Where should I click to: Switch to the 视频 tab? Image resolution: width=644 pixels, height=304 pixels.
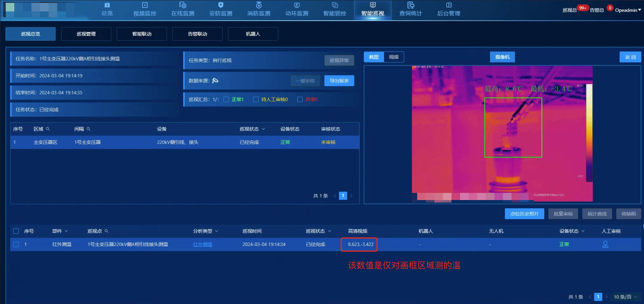pyautogui.click(x=394, y=57)
